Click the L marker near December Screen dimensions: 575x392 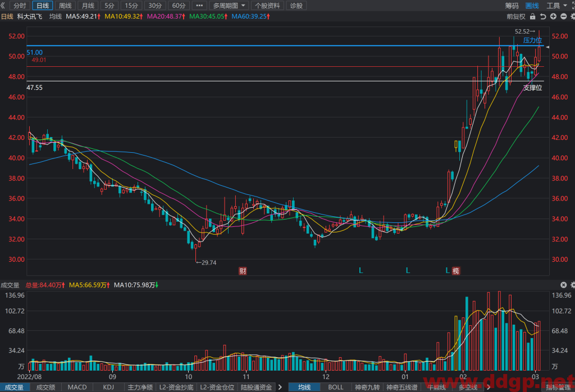click(x=361, y=271)
